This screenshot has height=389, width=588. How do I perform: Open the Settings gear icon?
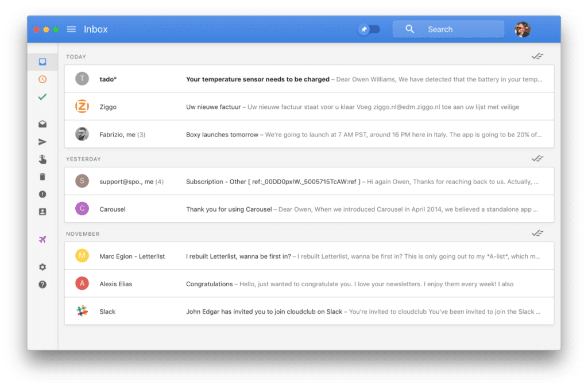coord(42,267)
